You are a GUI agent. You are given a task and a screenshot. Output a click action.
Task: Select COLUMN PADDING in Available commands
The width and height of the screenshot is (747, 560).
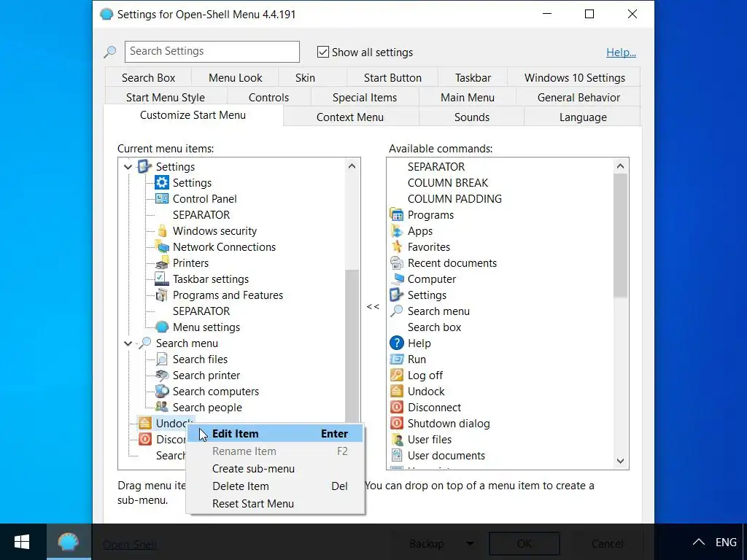454,198
